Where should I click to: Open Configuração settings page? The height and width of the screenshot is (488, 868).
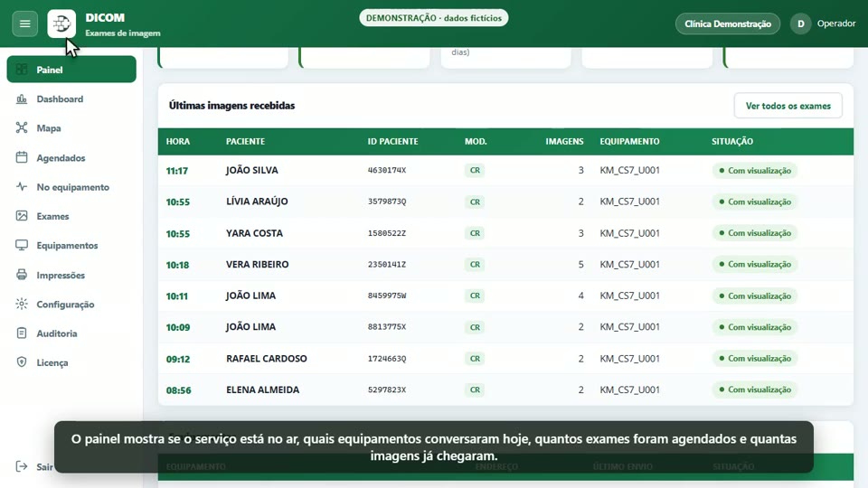point(71,305)
